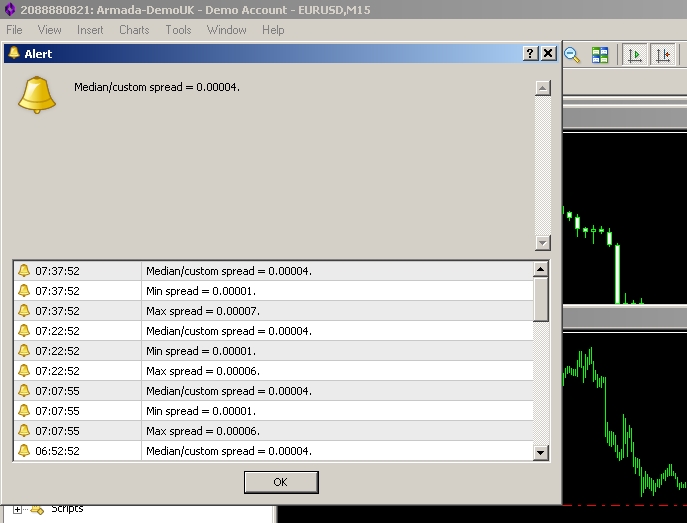Click alert list scroll down arrow
Screen dimensions: 687x523
coord(540,452)
